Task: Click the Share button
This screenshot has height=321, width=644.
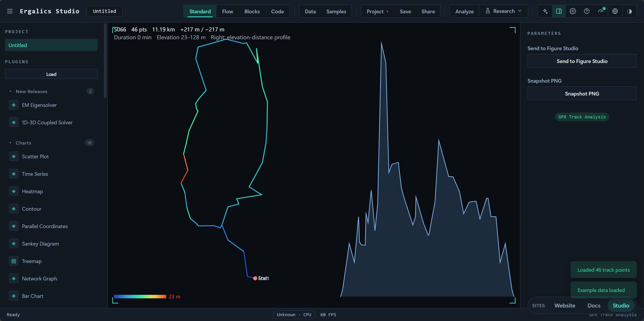Action: tap(428, 11)
